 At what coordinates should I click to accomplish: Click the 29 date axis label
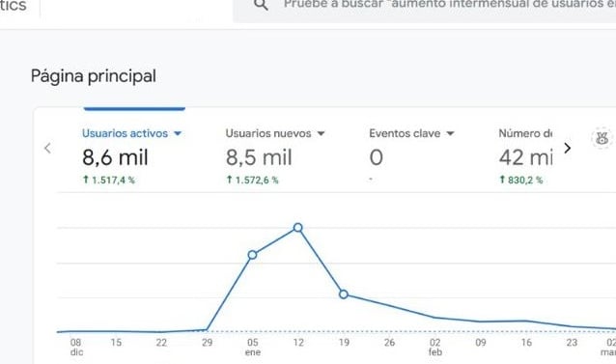click(x=207, y=343)
